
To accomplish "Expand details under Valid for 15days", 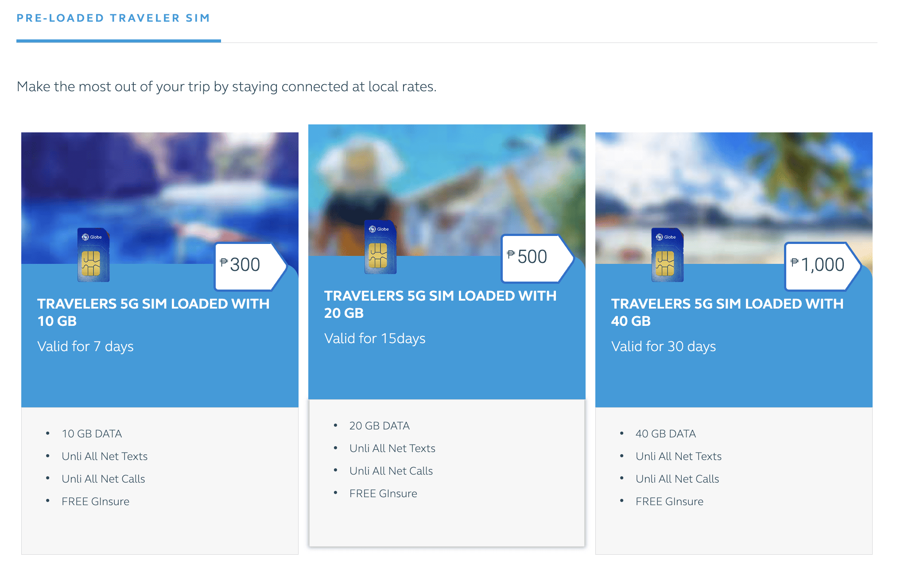I will tap(375, 338).
